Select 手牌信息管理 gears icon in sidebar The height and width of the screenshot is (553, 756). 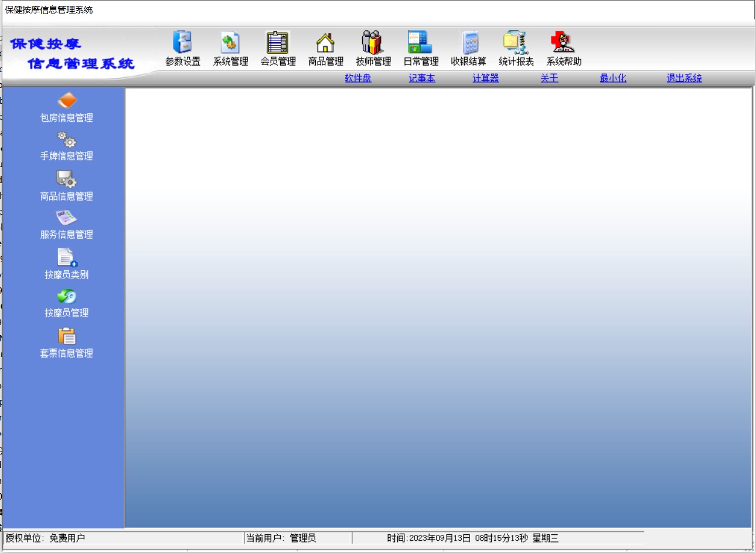point(67,140)
